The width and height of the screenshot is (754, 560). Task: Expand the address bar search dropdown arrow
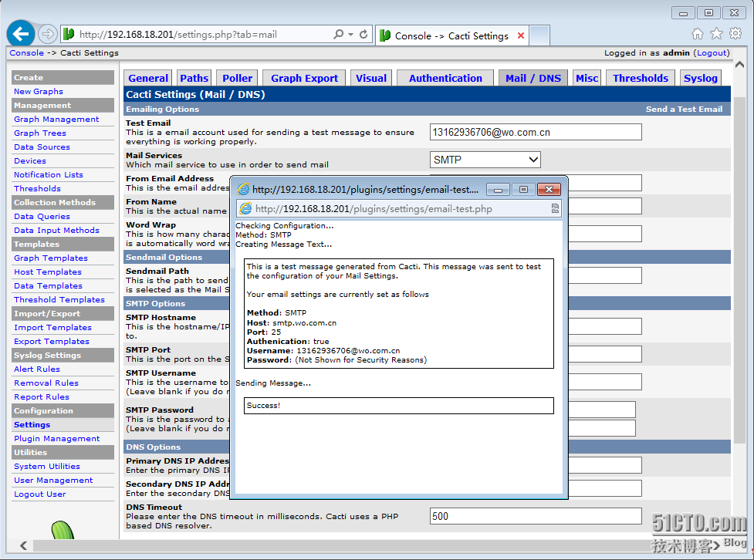pos(350,34)
